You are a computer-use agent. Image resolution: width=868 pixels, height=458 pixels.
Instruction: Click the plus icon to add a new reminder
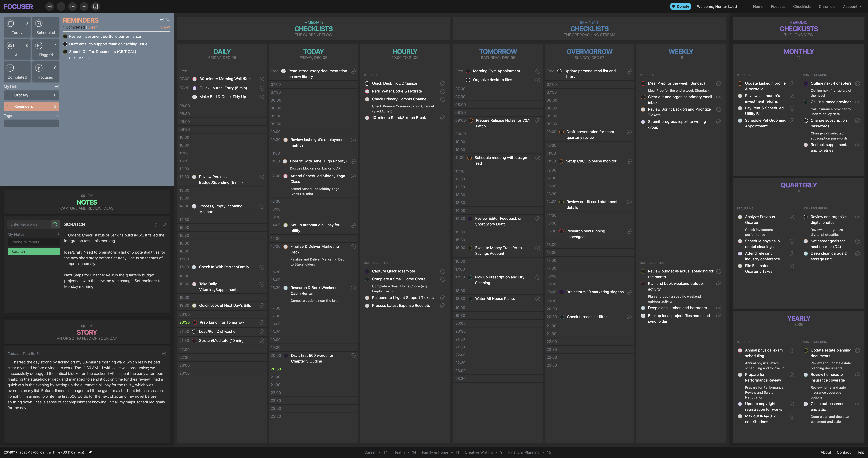point(162,20)
